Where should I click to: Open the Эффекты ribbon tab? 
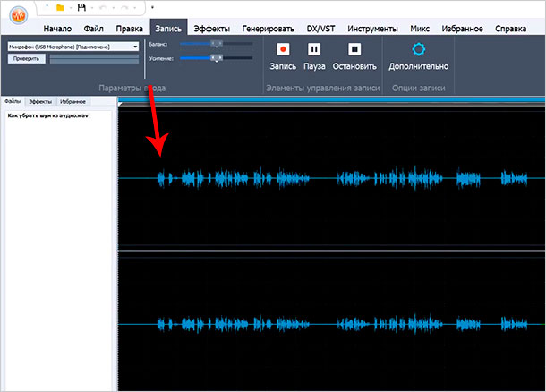click(x=212, y=29)
